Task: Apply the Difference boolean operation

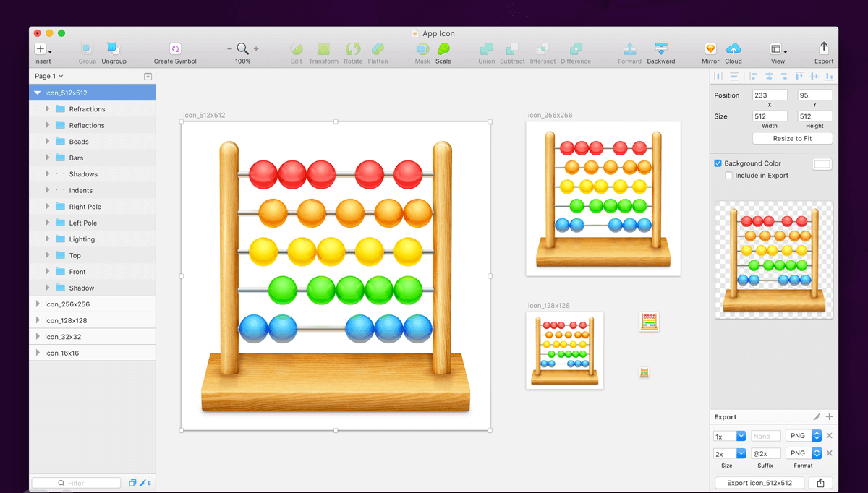Action: pos(576,48)
